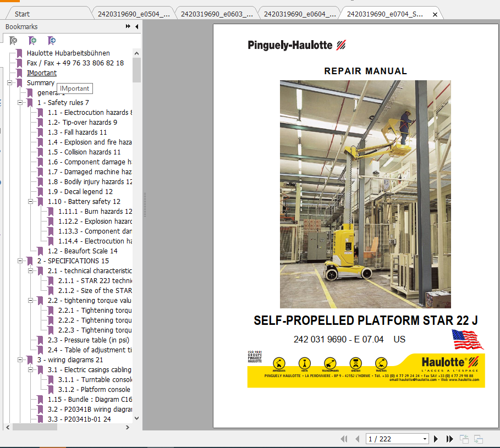Click the Go to bookmark icon
Image resolution: width=500 pixels, height=448 pixels.
pyautogui.click(x=52, y=40)
